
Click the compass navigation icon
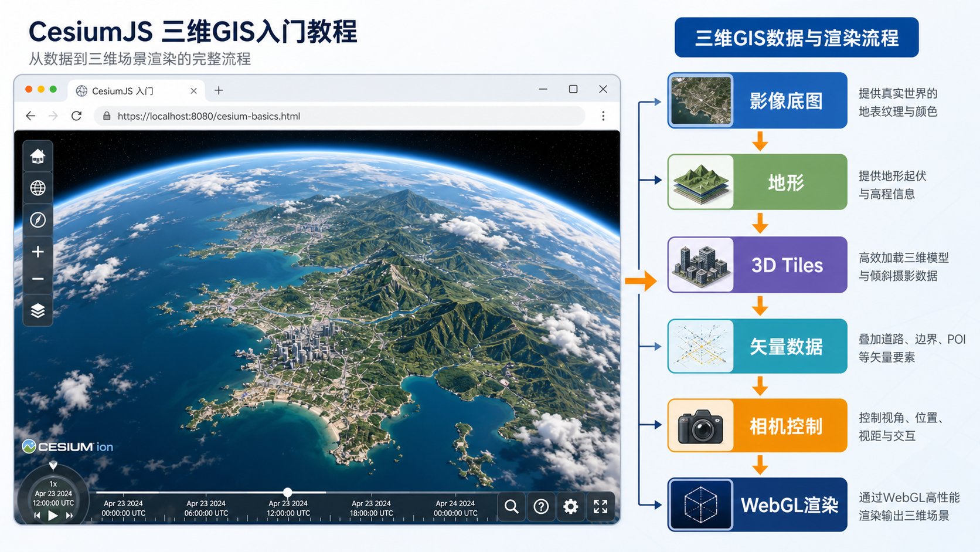tap(38, 220)
